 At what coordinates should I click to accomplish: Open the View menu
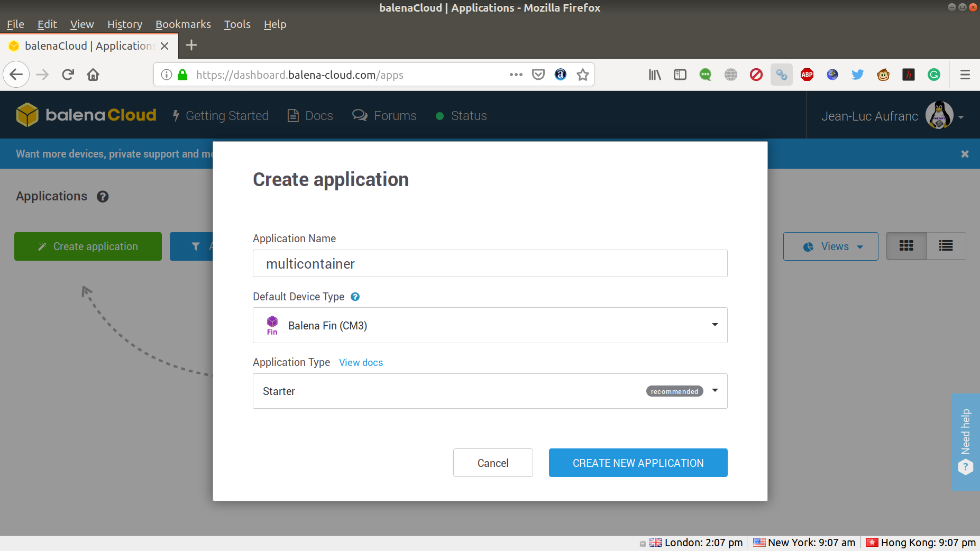pos(82,24)
